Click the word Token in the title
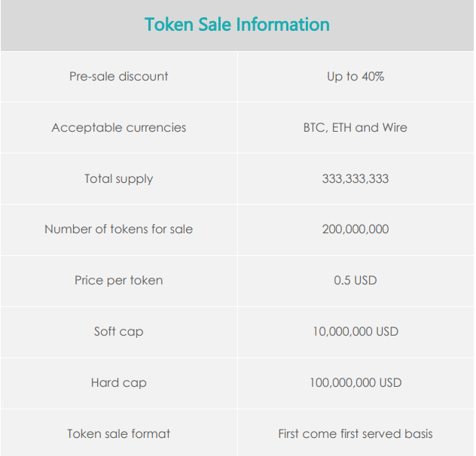 point(167,25)
